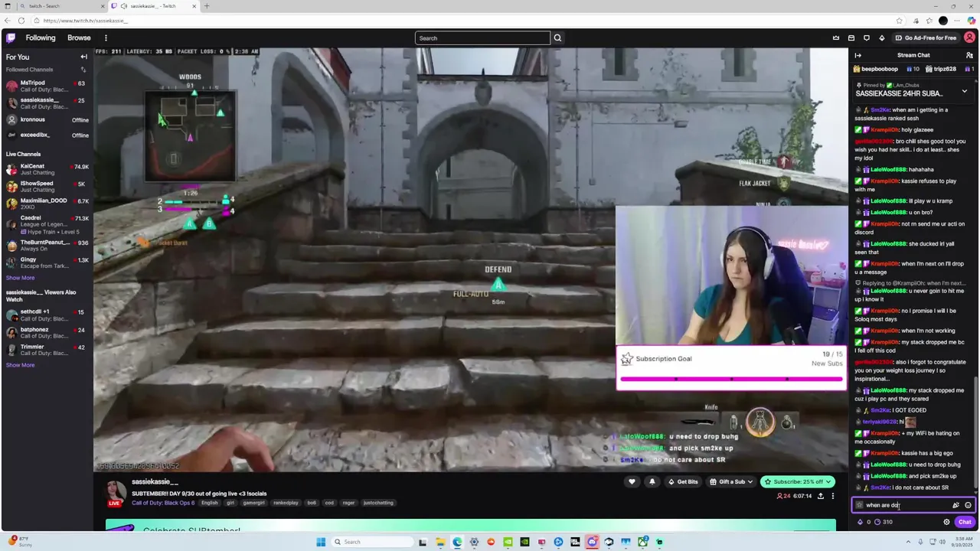Click the Get Bits button
Viewport: 980px width, 551px height.
pos(683,481)
